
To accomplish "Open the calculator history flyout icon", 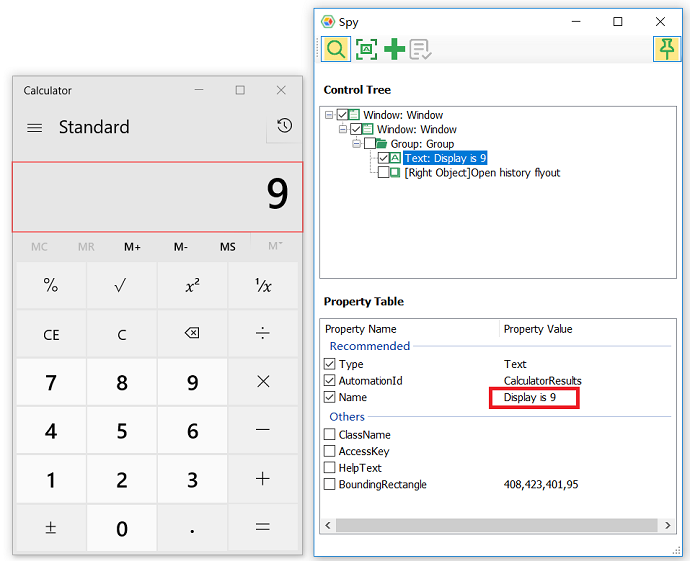I will tap(285, 126).
